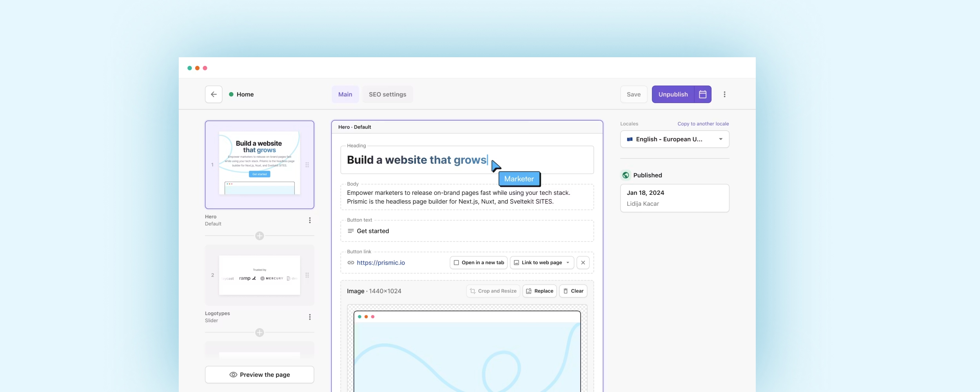Click the Logotypes Slider slice label
The height and width of the screenshot is (392, 980).
[218, 317]
